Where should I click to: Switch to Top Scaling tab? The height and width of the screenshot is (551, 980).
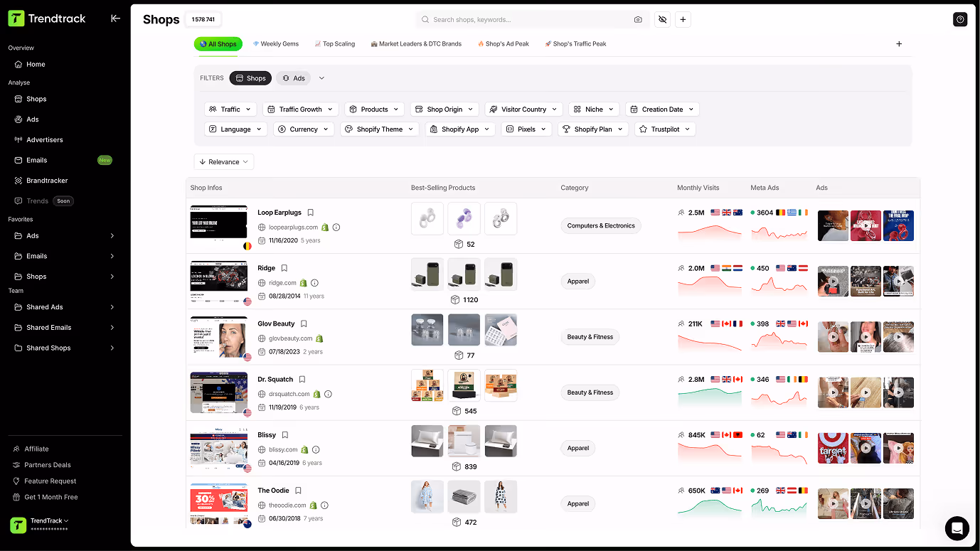pyautogui.click(x=334, y=44)
